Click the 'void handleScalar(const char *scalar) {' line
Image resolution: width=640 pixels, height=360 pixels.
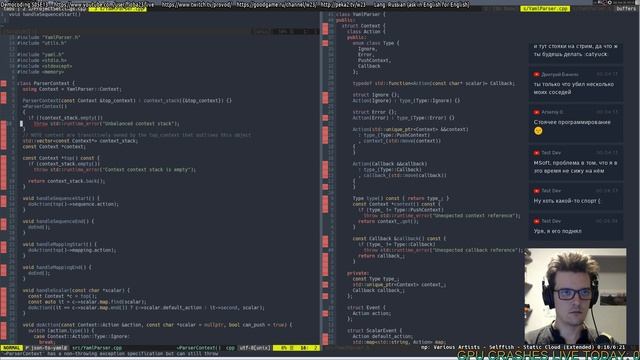(x=76, y=290)
